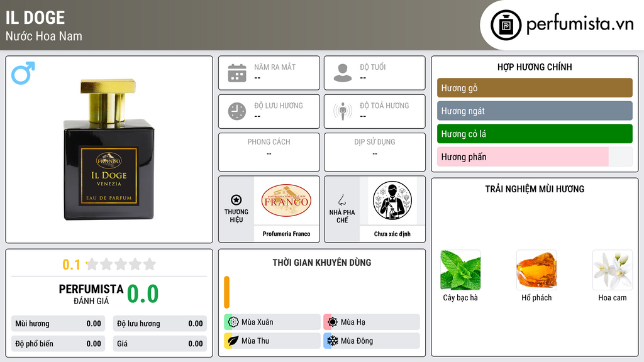The width and height of the screenshot is (644, 362).
Task: Click the clock icon beside Độ lưu hương
Action: click(x=237, y=111)
